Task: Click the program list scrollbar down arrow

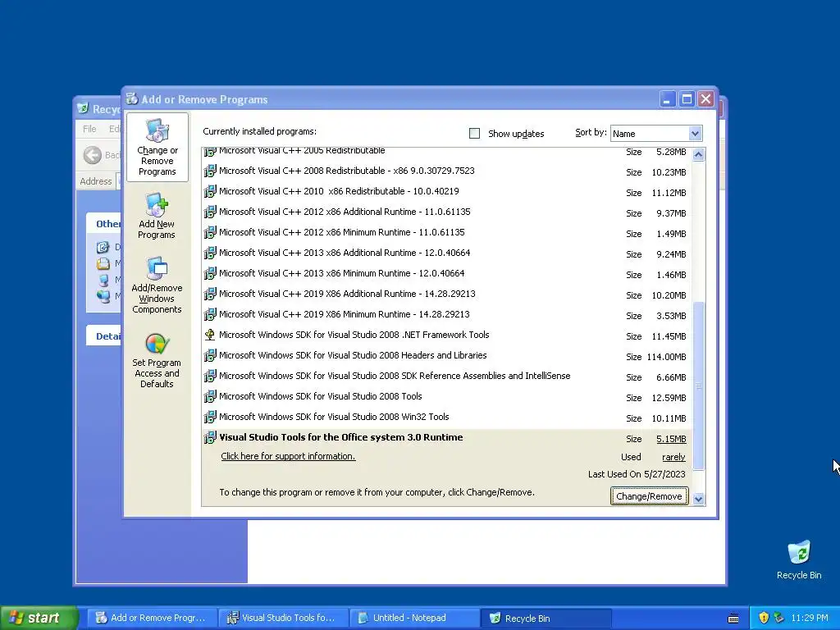Action: [698, 500]
